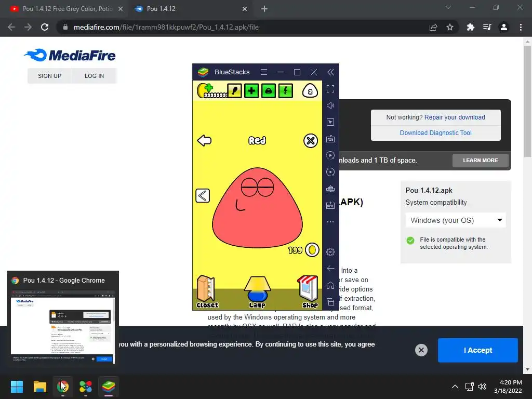Open the BlueStacks hamburger menu
The width and height of the screenshot is (532, 399).
click(263, 72)
